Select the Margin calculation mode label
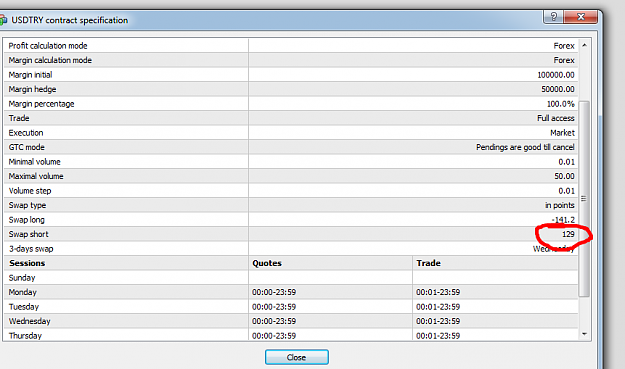This screenshot has width=625, height=369. [x=50, y=60]
